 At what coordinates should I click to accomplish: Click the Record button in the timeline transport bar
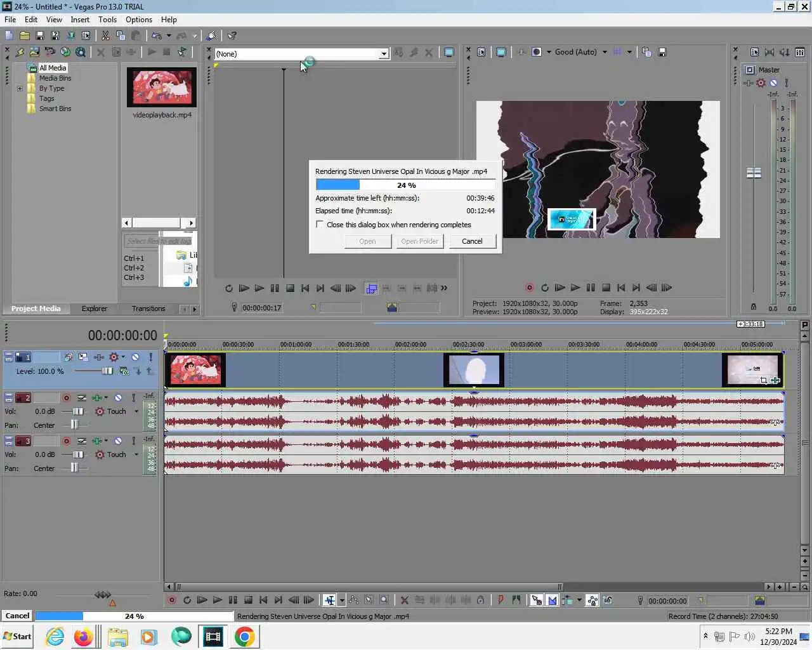pyautogui.click(x=171, y=600)
